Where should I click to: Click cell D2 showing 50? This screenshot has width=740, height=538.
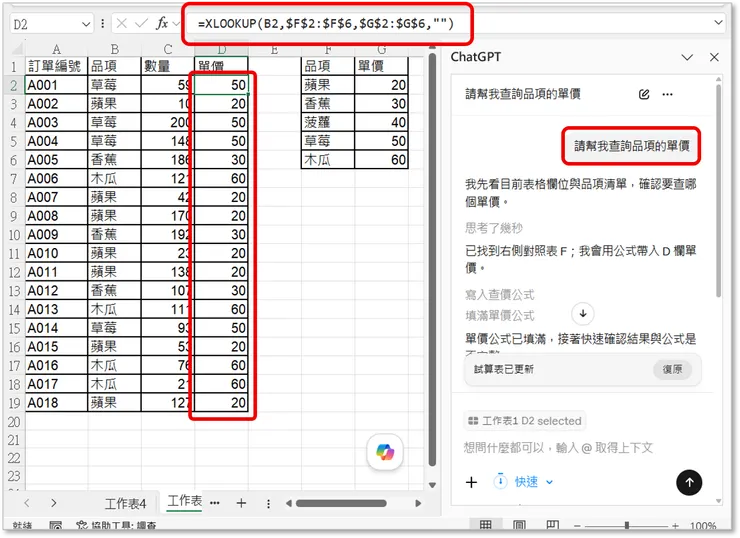click(x=221, y=85)
